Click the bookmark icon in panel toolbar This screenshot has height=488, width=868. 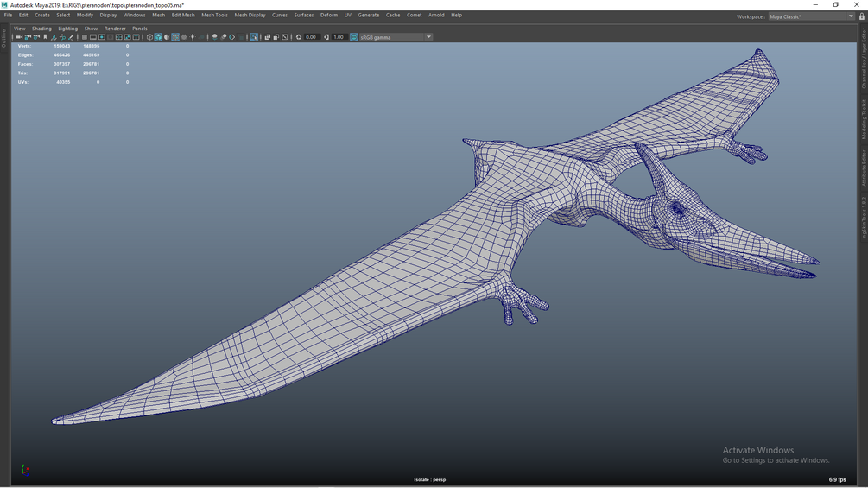pyautogui.click(x=45, y=37)
